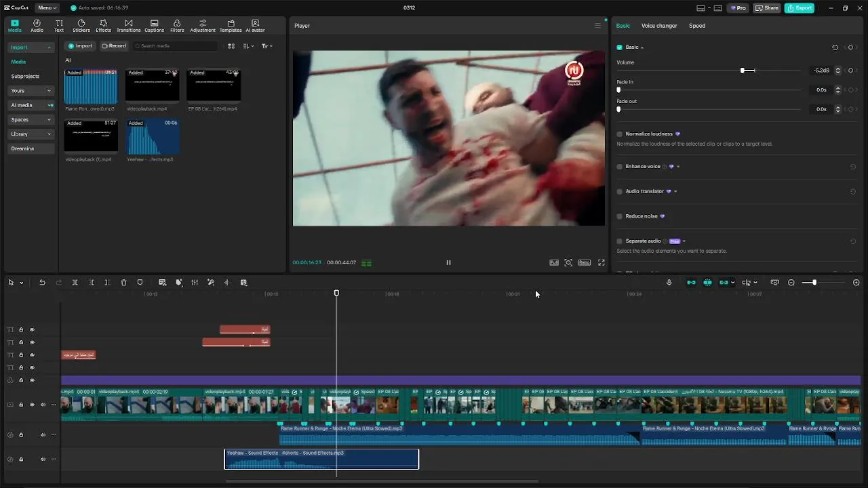Adjust the Volume slider handle
Screen dimensions: 868x488
pos(743,70)
